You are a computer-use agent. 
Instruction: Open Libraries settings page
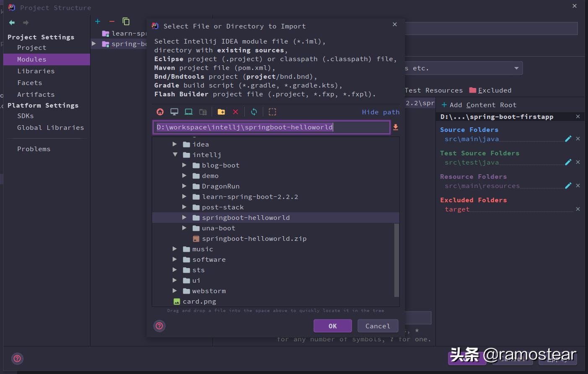tap(36, 71)
